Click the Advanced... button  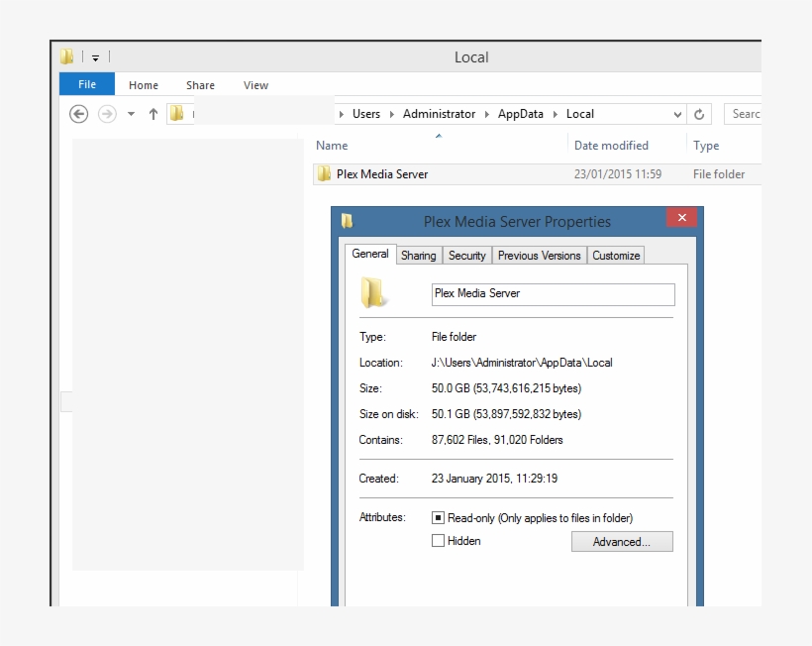[x=621, y=541]
